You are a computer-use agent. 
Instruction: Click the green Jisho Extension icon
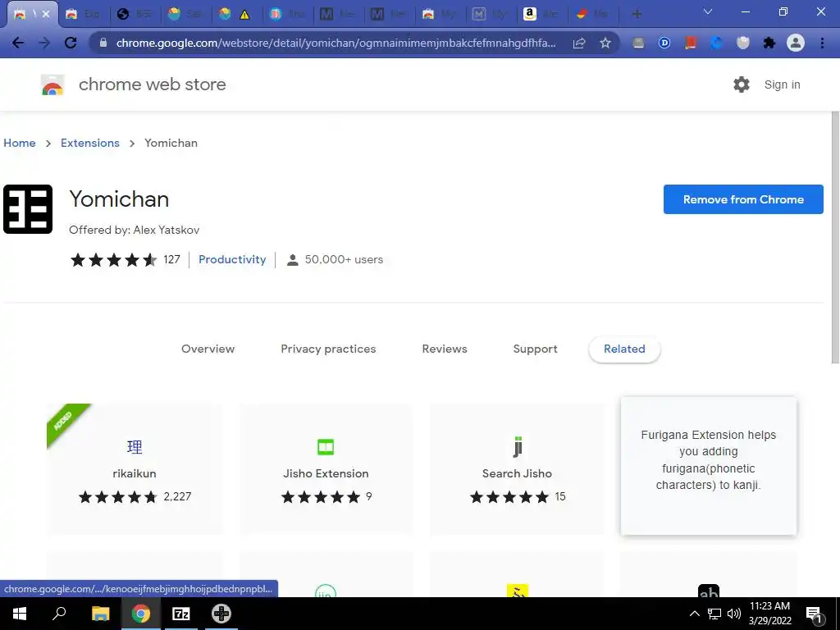(x=326, y=447)
